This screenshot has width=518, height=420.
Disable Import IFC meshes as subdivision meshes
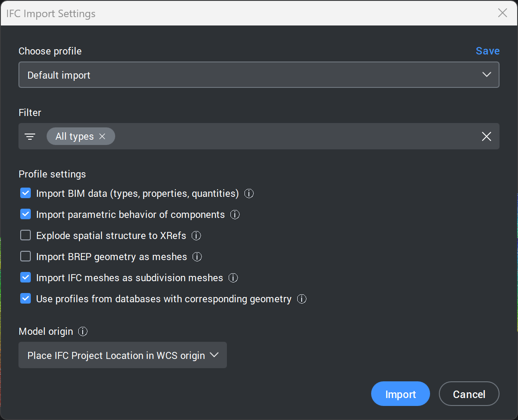tap(26, 278)
